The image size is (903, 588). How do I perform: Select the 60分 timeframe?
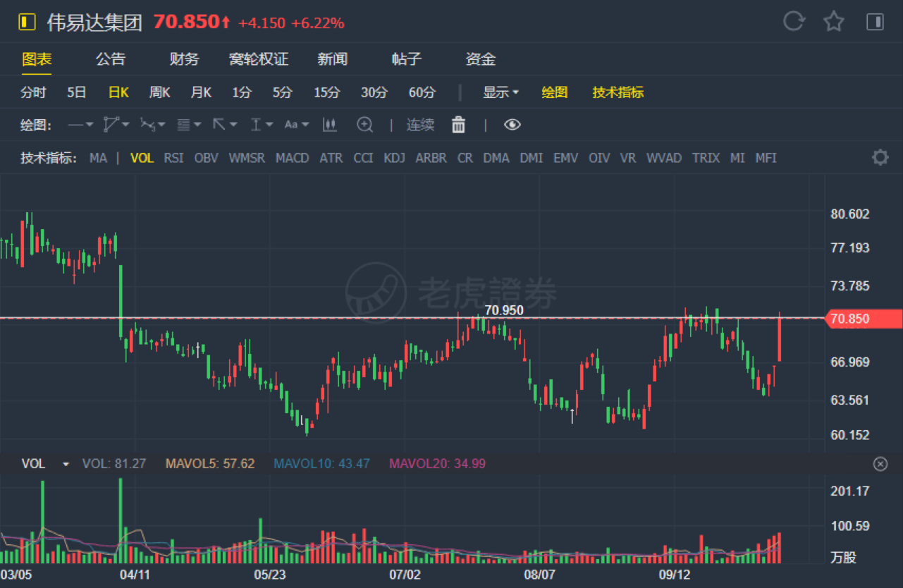(x=422, y=92)
